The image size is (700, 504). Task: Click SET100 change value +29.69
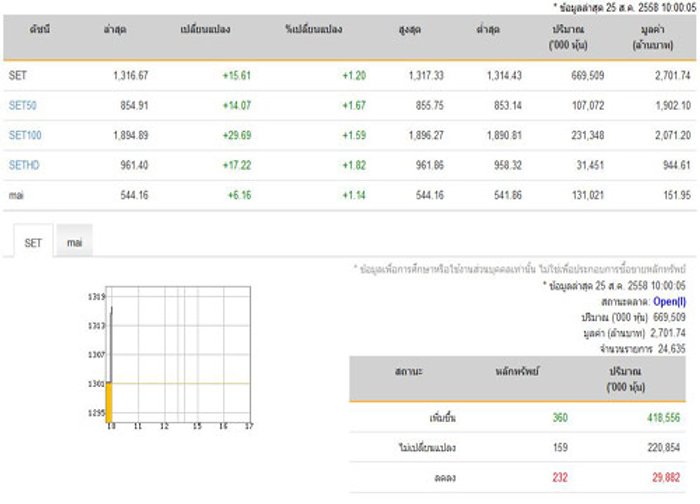coord(237,135)
